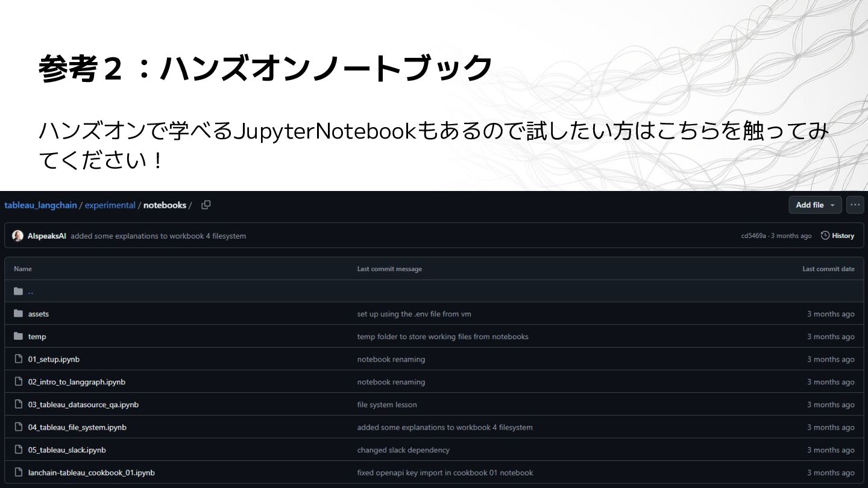This screenshot has height=488, width=868.
Task: Open commit 'temp folder to store working files'
Action: [442, 336]
